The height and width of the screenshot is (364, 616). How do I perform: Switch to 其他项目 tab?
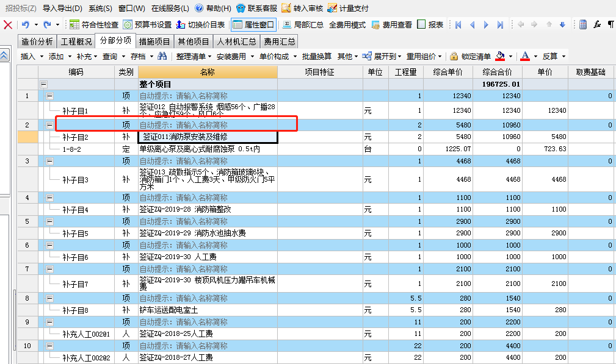[194, 41]
